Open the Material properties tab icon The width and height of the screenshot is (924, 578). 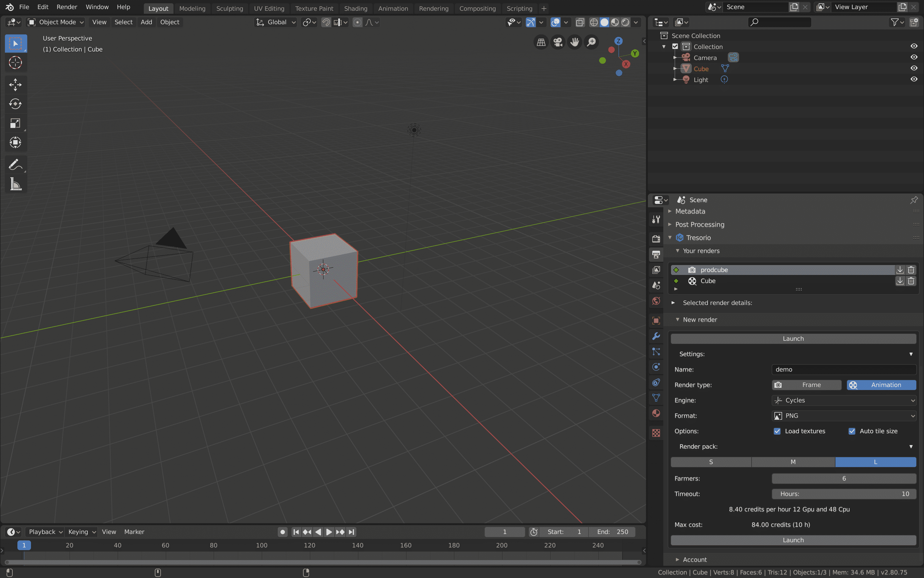(656, 413)
